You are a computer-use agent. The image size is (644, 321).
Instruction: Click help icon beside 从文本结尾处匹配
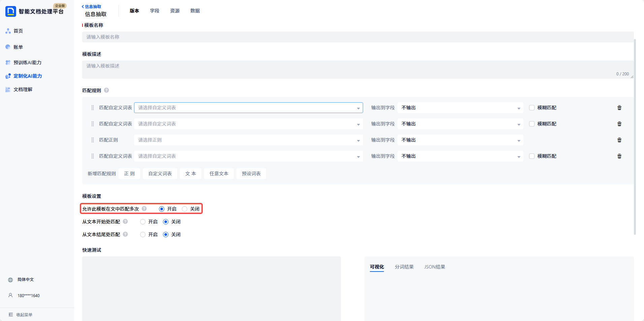pos(125,234)
